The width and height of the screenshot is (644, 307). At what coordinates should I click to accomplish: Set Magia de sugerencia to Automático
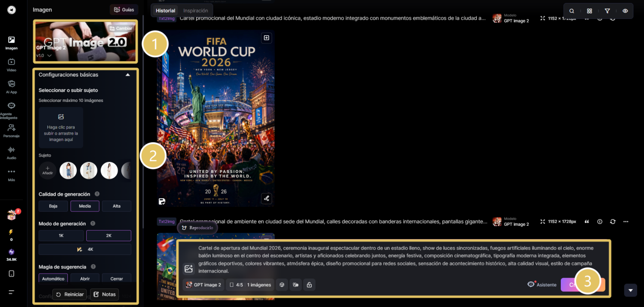point(53,279)
